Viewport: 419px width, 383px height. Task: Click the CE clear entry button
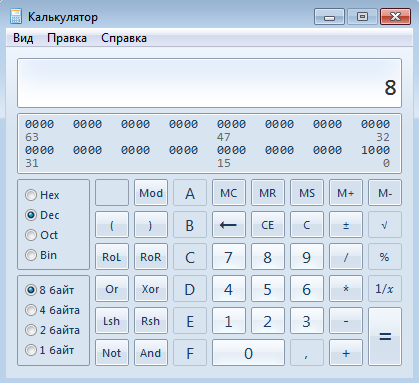click(x=268, y=225)
